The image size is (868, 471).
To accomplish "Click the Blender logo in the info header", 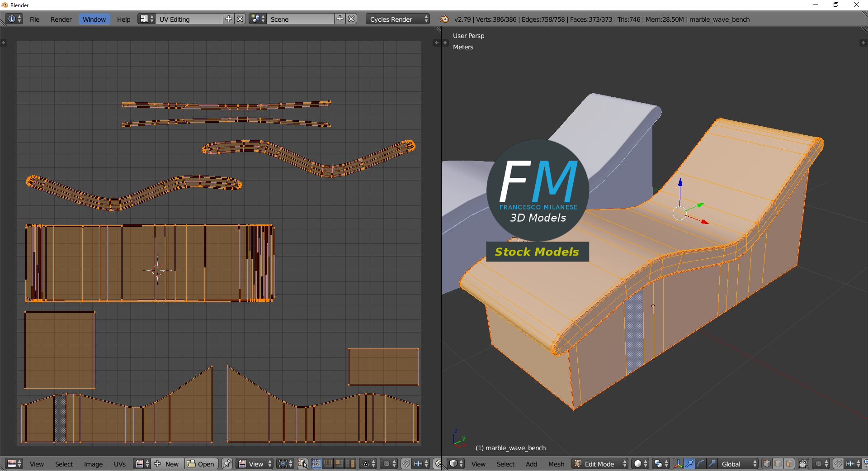I will pos(444,19).
